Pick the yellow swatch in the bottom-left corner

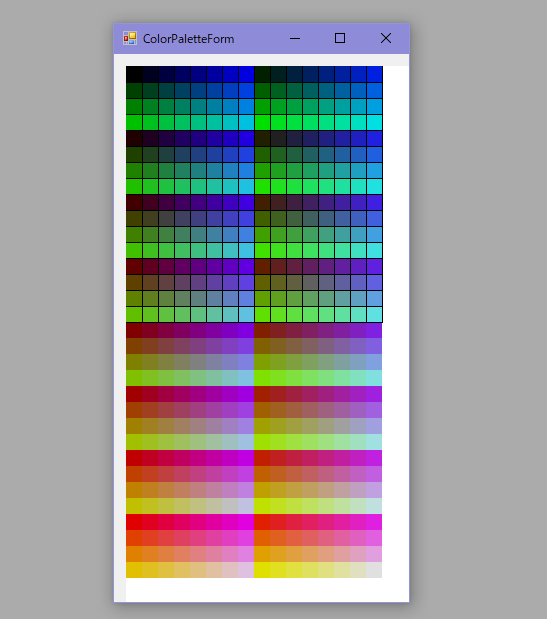(x=134, y=570)
